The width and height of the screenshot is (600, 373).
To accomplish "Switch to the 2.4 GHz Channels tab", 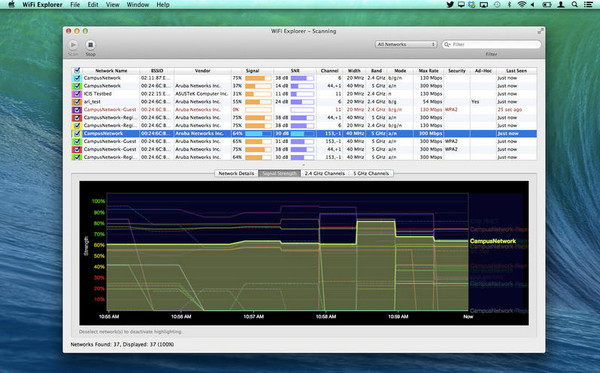I will [324, 173].
